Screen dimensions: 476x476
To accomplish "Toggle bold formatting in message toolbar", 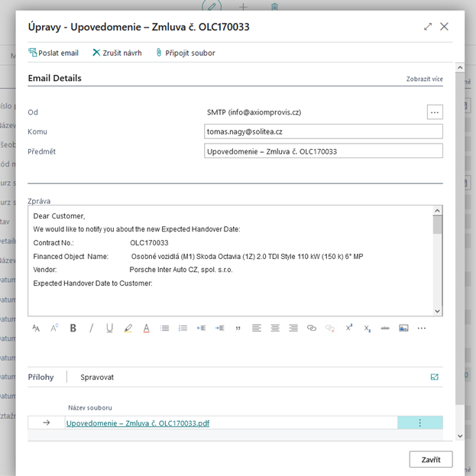I will coord(73,328).
